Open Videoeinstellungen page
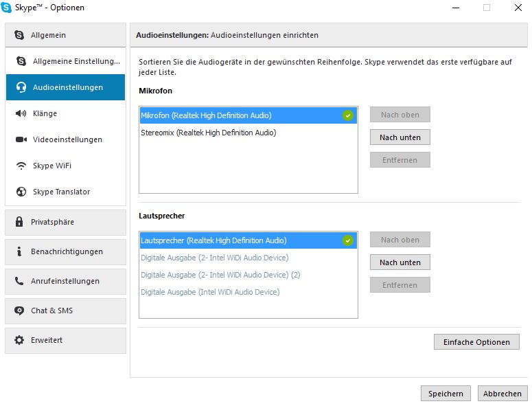This screenshot has height=406, width=532. click(x=65, y=139)
